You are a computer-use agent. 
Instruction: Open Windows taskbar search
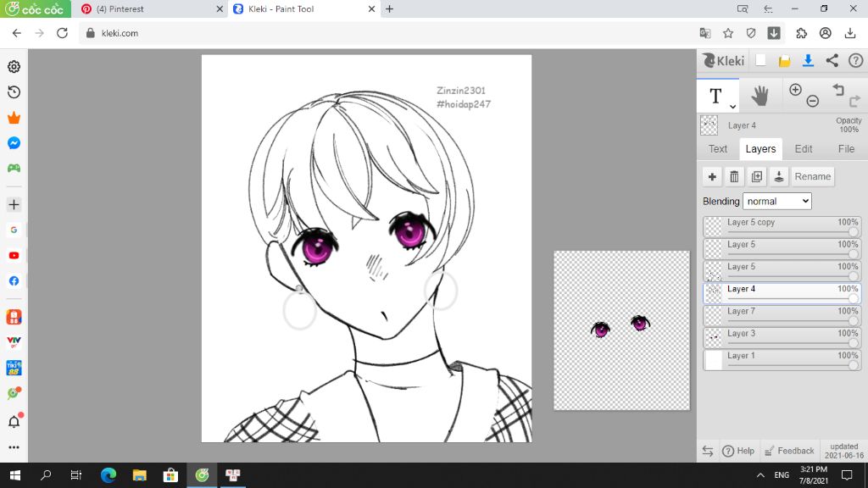(x=46, y=474)
